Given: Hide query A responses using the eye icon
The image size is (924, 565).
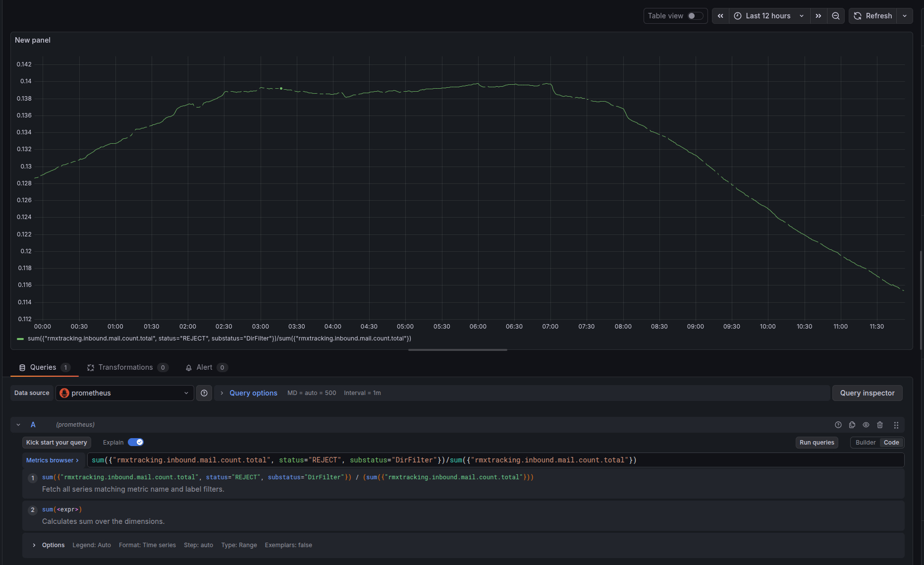Looking at the screenshot, I should 866,425.
